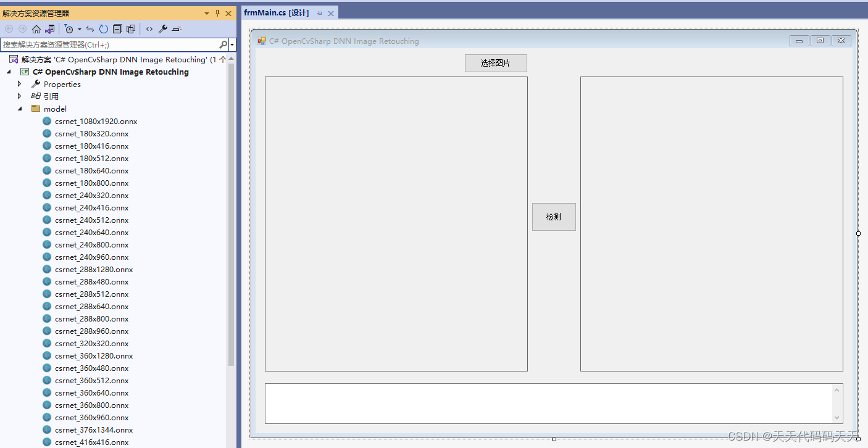Click the Back navigation arrow in Solution Explorer
868x448 pixels.
[x=9, y=29]
